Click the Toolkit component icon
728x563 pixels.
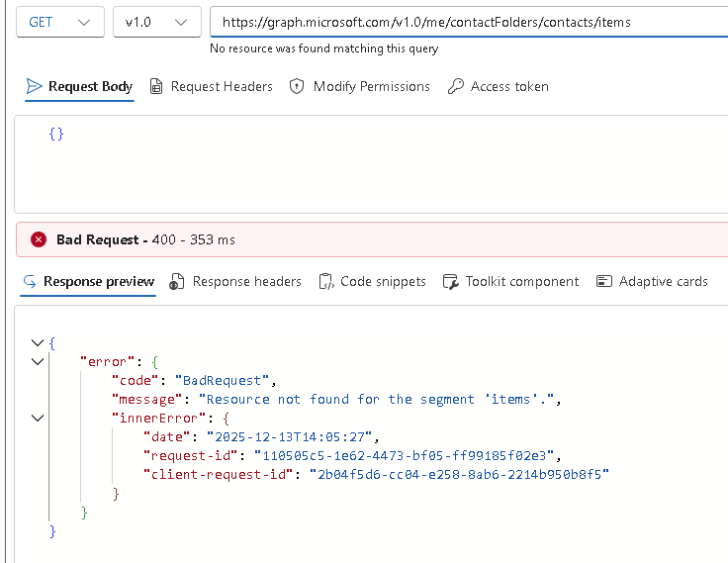tap(450, 281)
